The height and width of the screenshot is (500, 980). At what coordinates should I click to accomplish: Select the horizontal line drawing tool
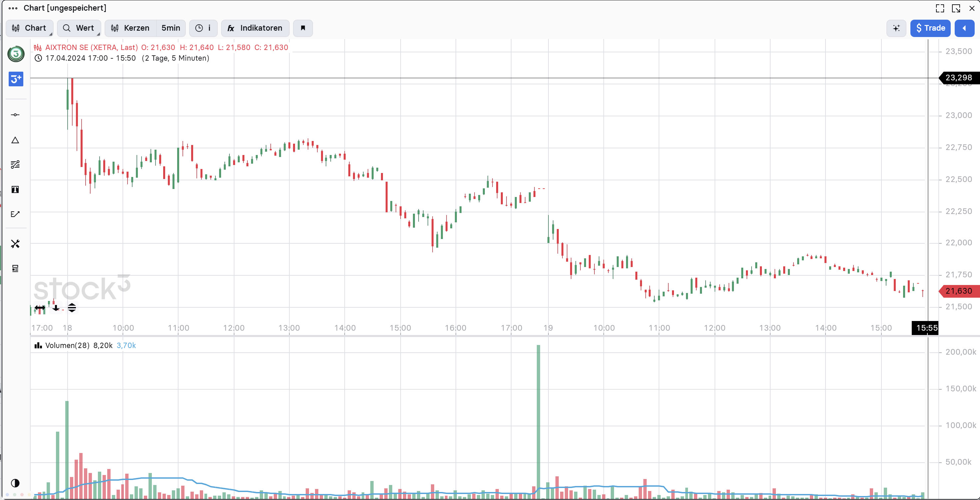pyautogui.click(x=15, y=115)
